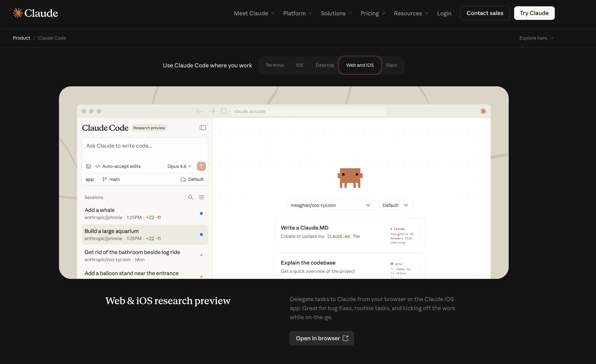The width and height of the screenshot is (596, 364).
Task: Click the browser back arrow
Action: pos(200,111)
